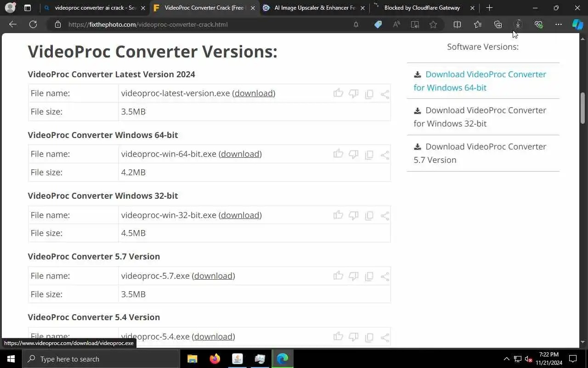Viewport: 588px width, 368px height.
Task: Switch to AI Image Upscaler & Enhancer tab
Action: [x=314, y=8]
